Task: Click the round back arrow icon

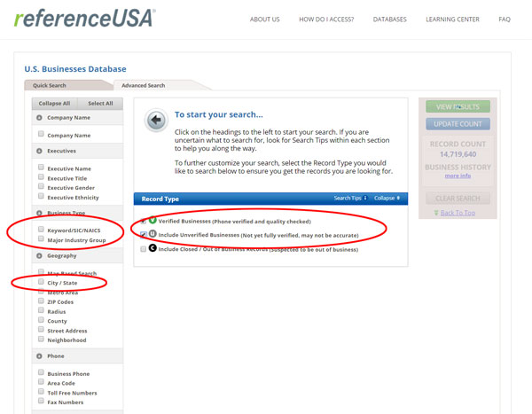Action: pyautogui.click(x=156, y=121)
